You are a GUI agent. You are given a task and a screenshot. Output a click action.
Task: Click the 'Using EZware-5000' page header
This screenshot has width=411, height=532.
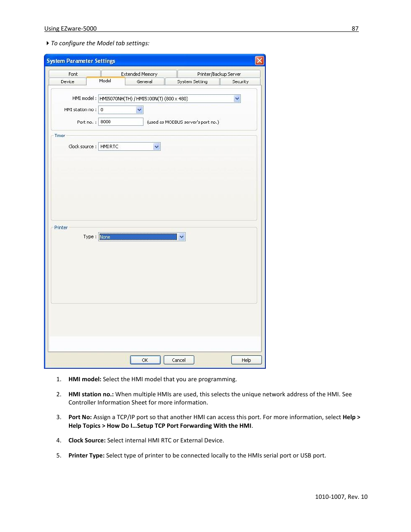(x=71, y=28)
